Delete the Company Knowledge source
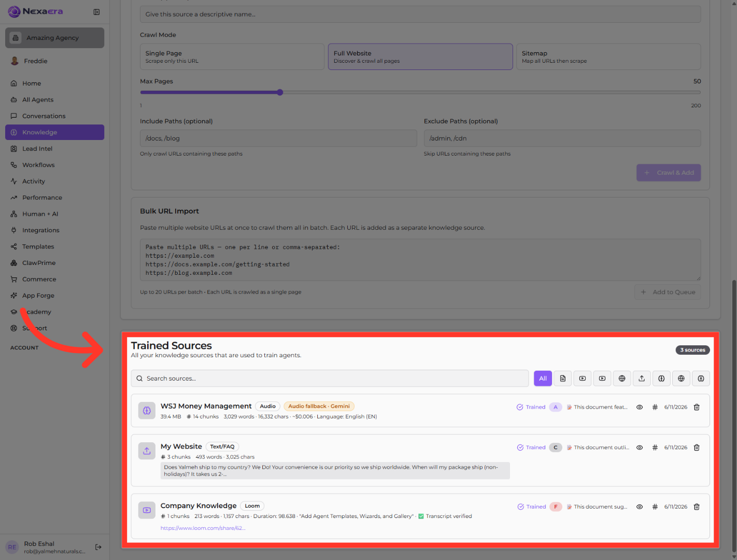The image size is (737, 560). 697,507
